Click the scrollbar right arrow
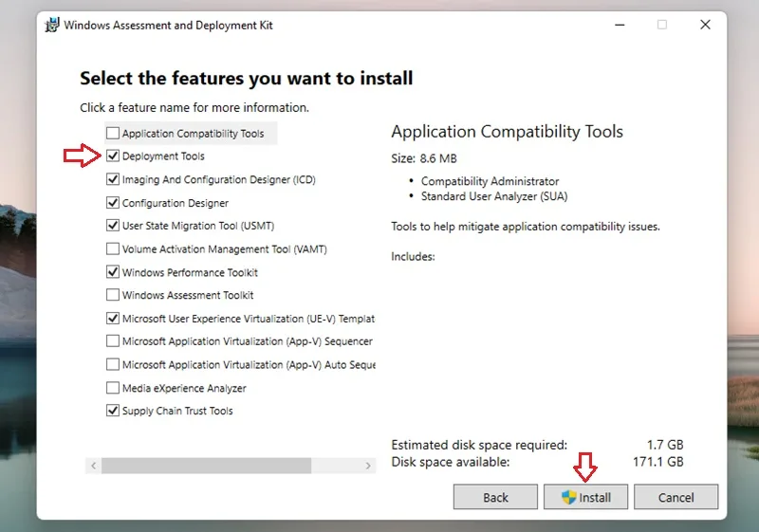This screenshot has height=532, width=759. pos(368,466)
